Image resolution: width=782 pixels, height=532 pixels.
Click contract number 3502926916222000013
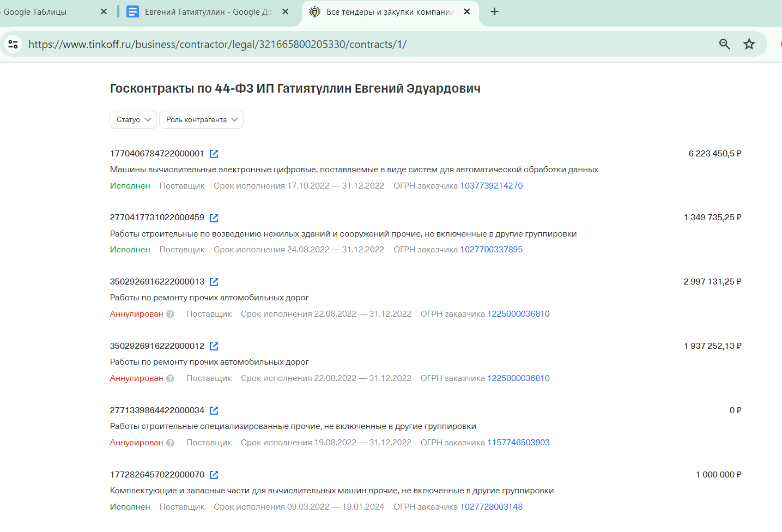(x=157, y=282)
